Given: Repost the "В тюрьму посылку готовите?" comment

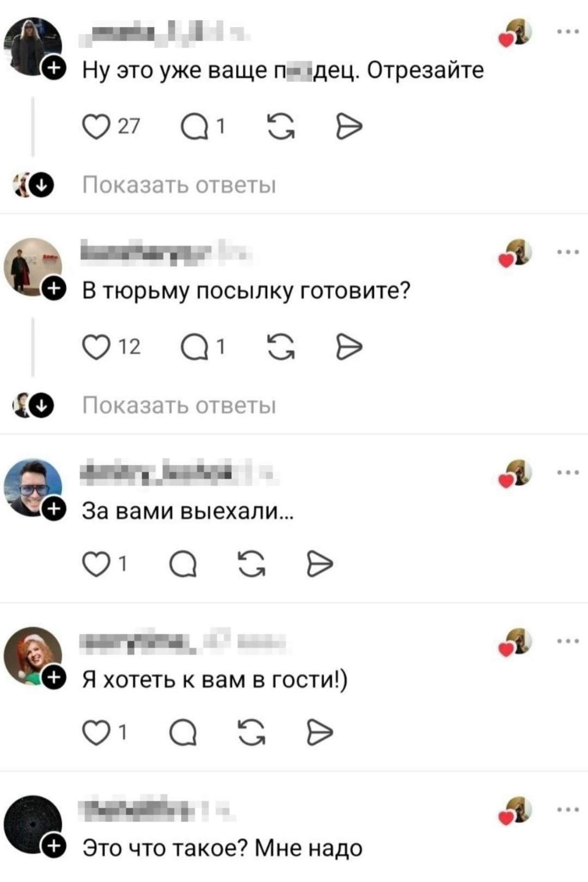Looking at the screenshot, I should (x=281, y=347).
